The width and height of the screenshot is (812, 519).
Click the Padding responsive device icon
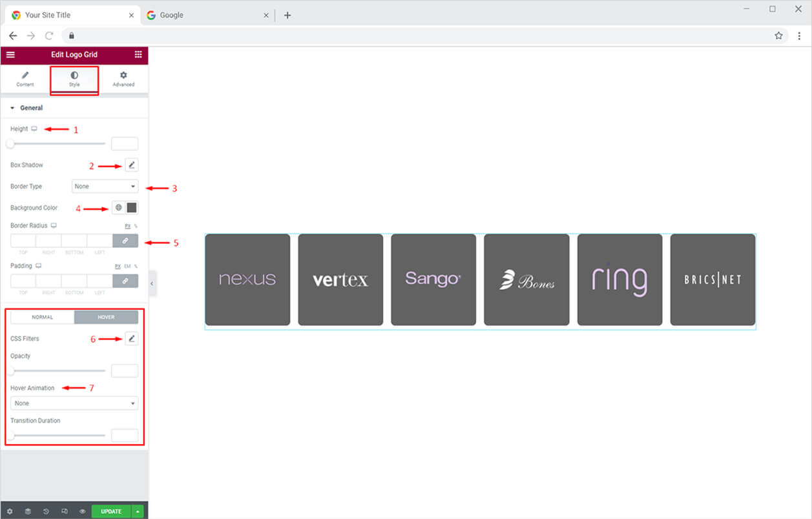[38, 266]
